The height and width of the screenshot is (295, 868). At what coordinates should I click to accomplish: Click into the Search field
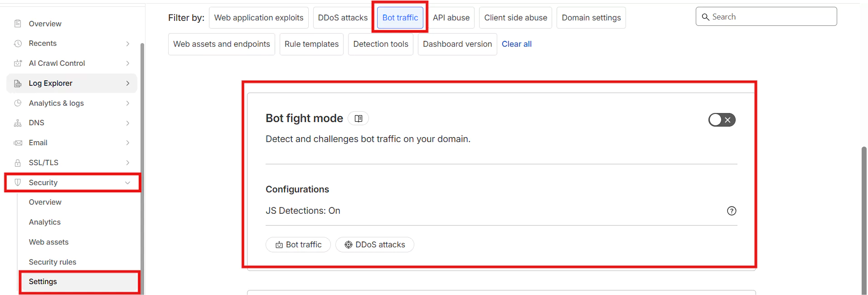(771, 17)
